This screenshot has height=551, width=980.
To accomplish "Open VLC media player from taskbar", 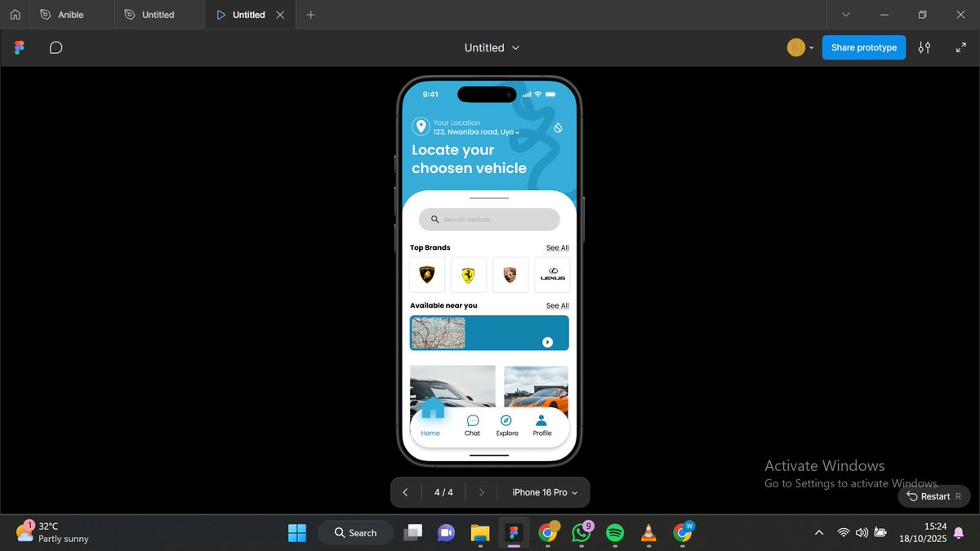I will 648,532.
